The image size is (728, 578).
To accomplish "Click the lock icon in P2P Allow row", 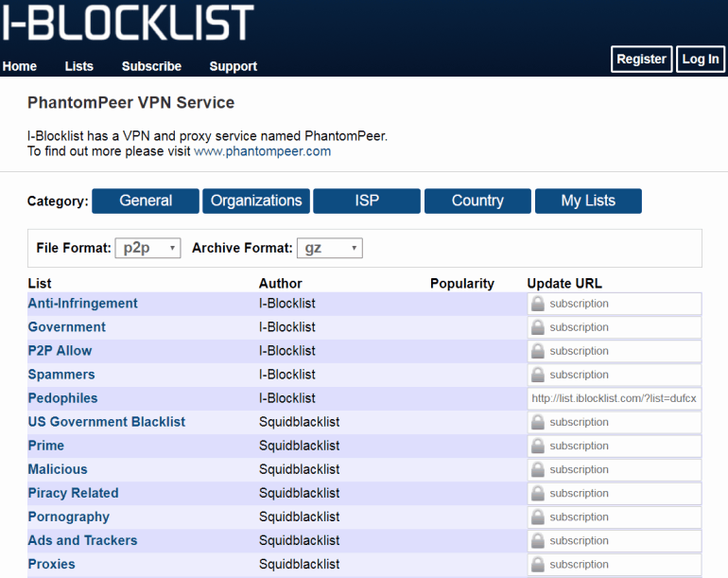I will click(x=538, y=351).
